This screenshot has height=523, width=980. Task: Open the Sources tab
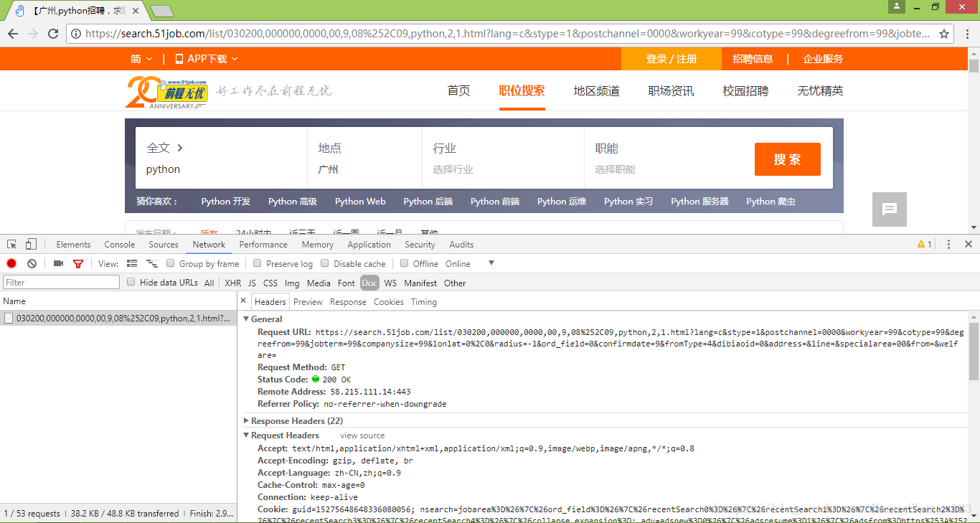click(x=164, y=245)
